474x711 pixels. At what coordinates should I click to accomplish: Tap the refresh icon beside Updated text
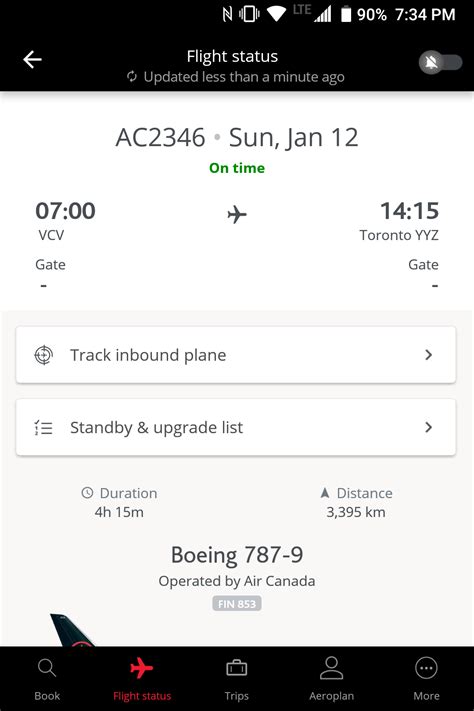[132, 76]
